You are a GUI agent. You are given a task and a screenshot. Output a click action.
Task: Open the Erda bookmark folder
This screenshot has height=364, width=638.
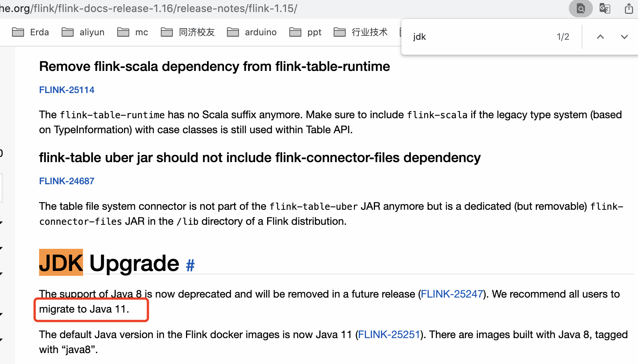31,32
